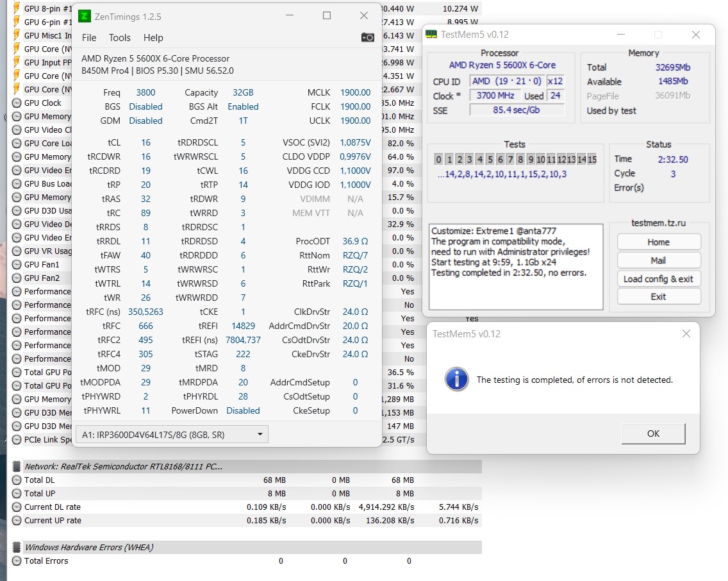Click the ZenTimings screenshot camera icon

368,37
